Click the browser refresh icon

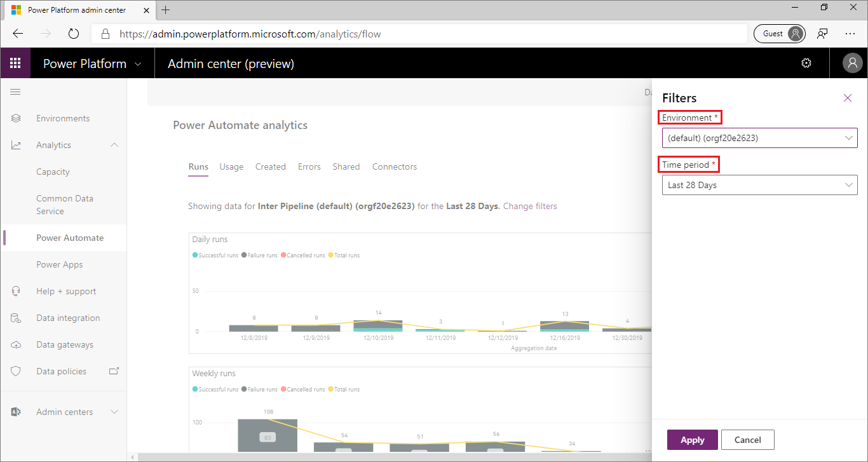tap(74, 34)
